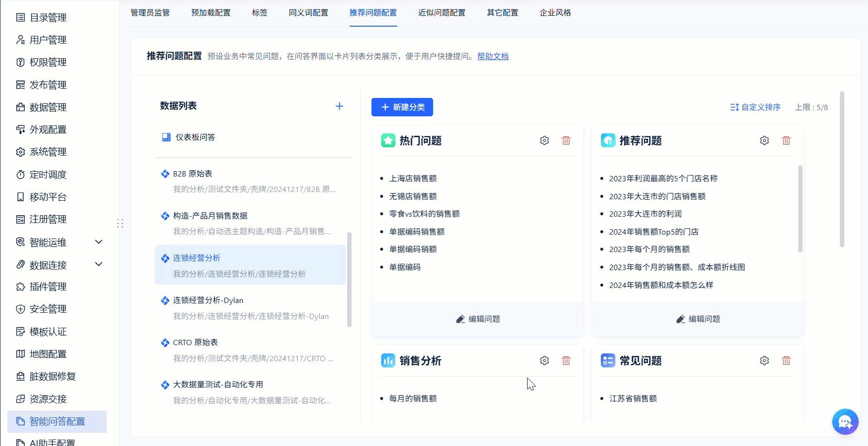Click 编辑问题 under 热门问题
The height and width of the screenshot is (446, 868).
point(478,319)
